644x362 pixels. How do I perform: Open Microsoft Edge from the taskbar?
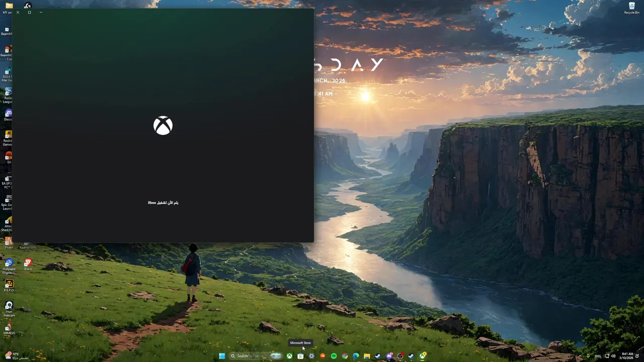click(x=356, y=356)
